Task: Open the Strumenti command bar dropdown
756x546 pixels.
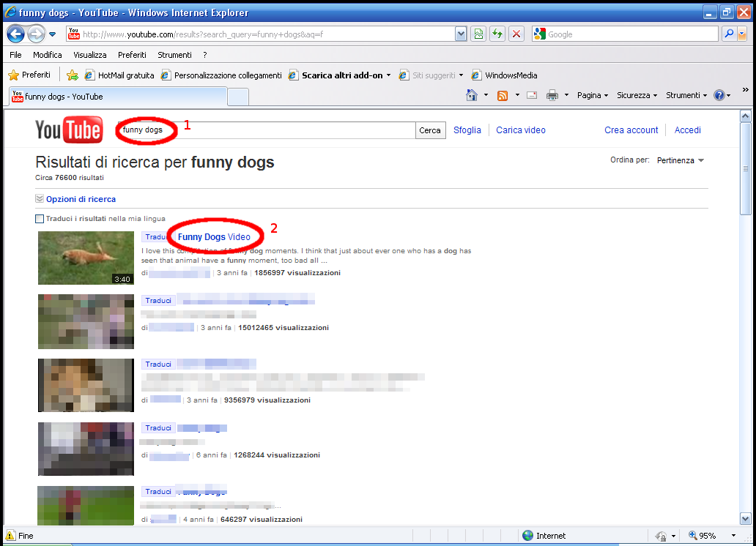Action: tap(686, 95)
